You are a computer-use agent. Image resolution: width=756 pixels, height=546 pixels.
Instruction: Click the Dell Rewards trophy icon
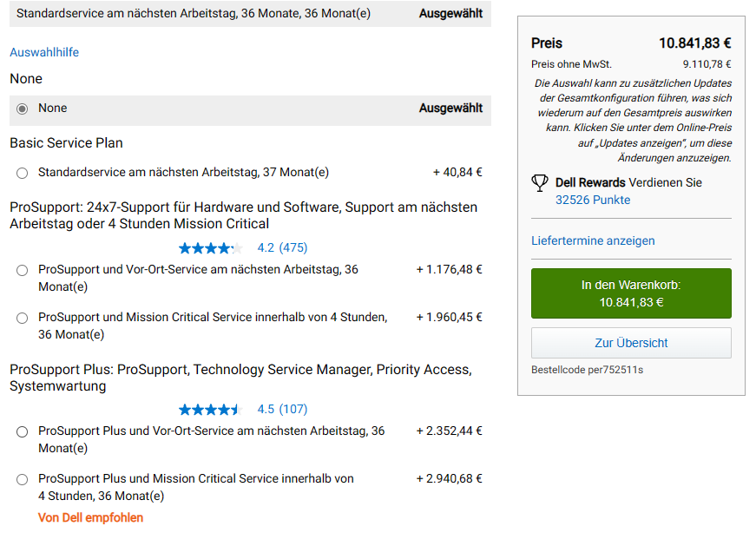pos(540,183)
